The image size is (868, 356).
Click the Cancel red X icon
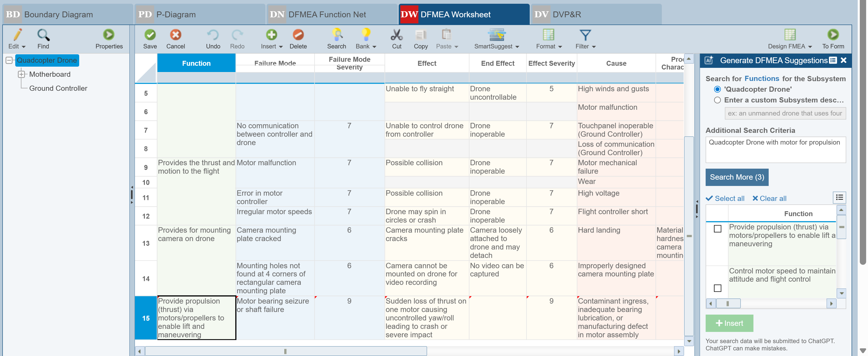(x=175, y=35)
